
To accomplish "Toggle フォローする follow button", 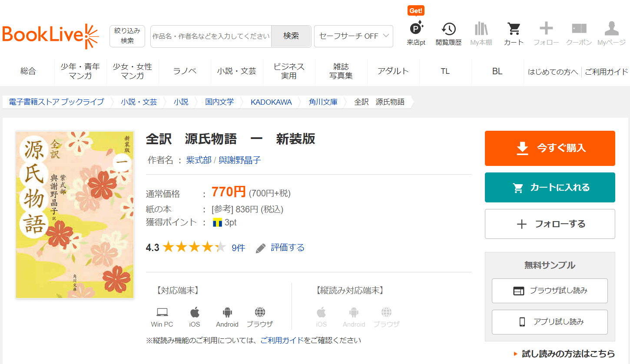I will tap(550, 224).
